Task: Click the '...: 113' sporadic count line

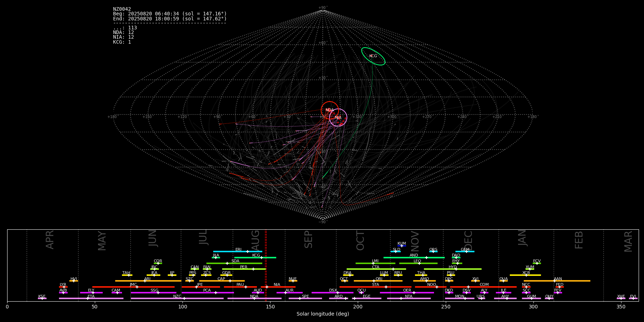Action: 125,28
